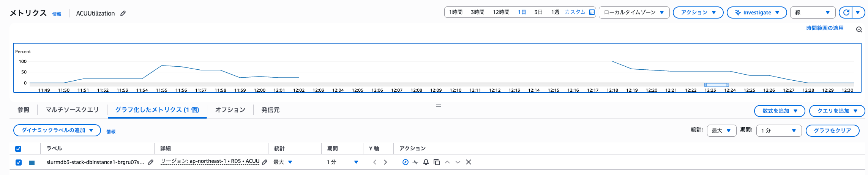
Task: Click the graph line peak near 11:55
Action: [x=162, y=66]
